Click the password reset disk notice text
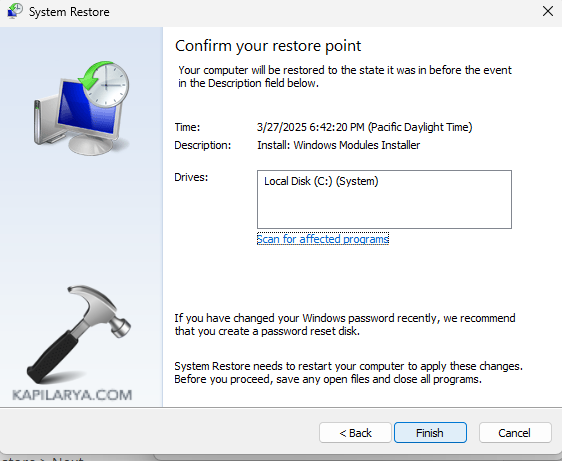562x461 pixels. pos(345,324)
